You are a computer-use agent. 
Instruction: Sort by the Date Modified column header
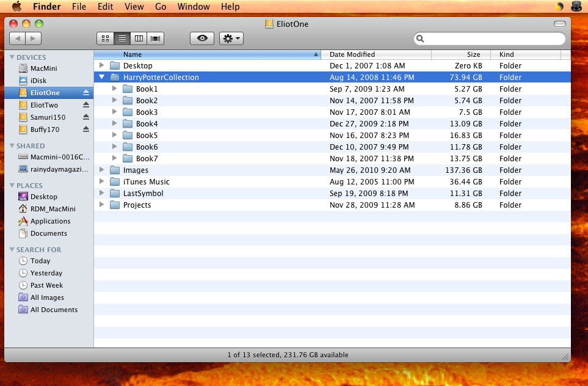(376, 54)
